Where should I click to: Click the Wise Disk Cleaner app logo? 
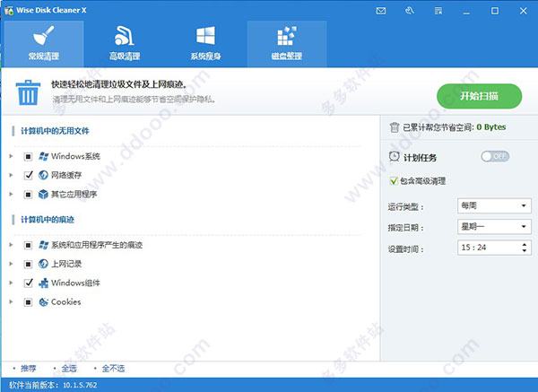[x=9, y=11]
